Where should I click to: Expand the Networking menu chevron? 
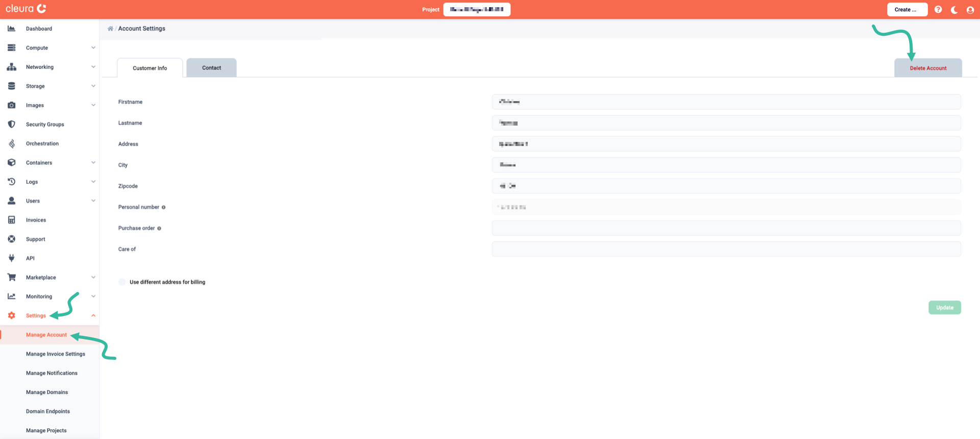tap(93, 67)
